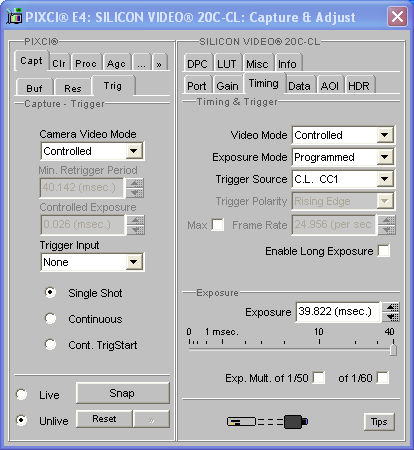Open the Camera Video Mode dropdown
The width and height of the screenshot is (414, 450).
point(134,151)
